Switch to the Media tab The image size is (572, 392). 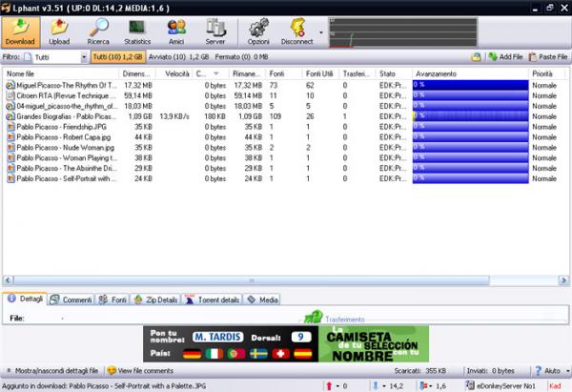click(x=262, y=299)
